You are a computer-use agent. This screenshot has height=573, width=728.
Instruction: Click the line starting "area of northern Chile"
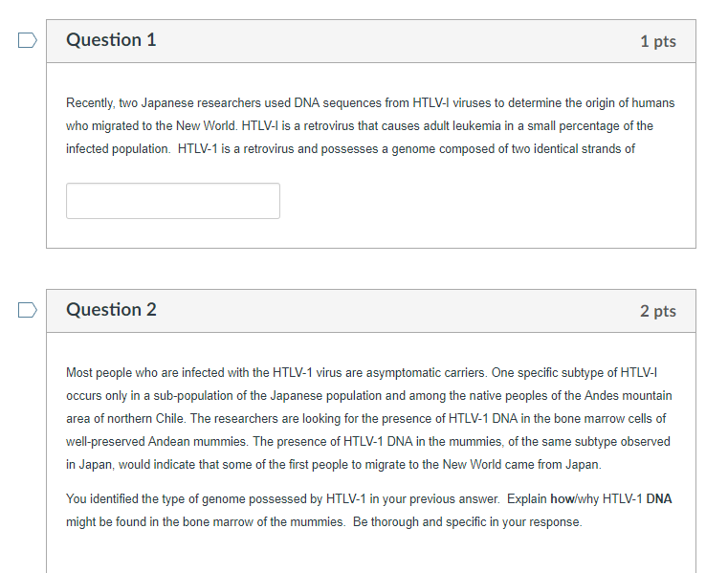tap(365, 419)
